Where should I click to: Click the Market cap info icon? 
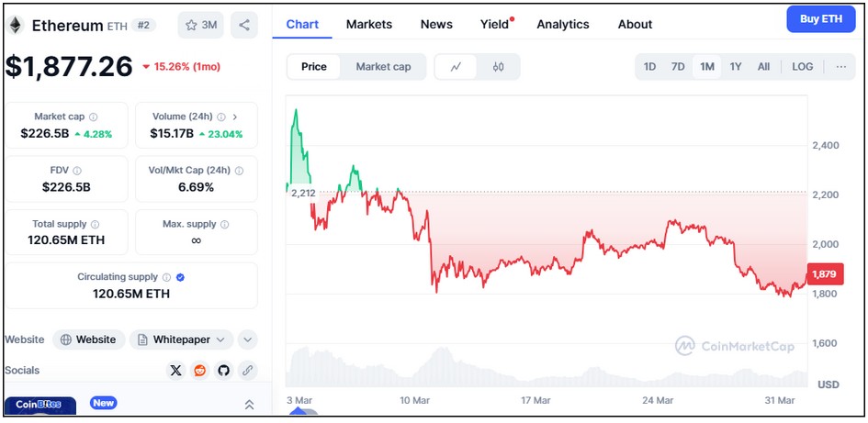tap(94, 117)
